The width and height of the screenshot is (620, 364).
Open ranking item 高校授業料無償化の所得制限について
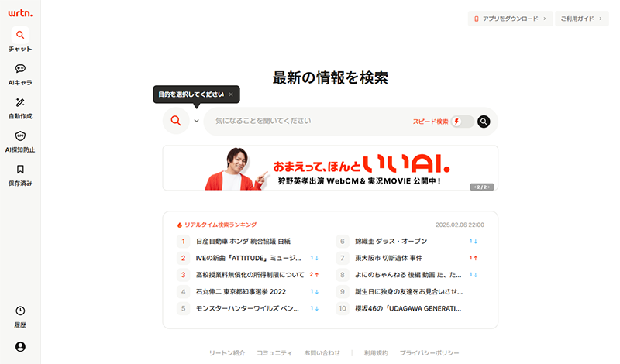pos(249,275)
